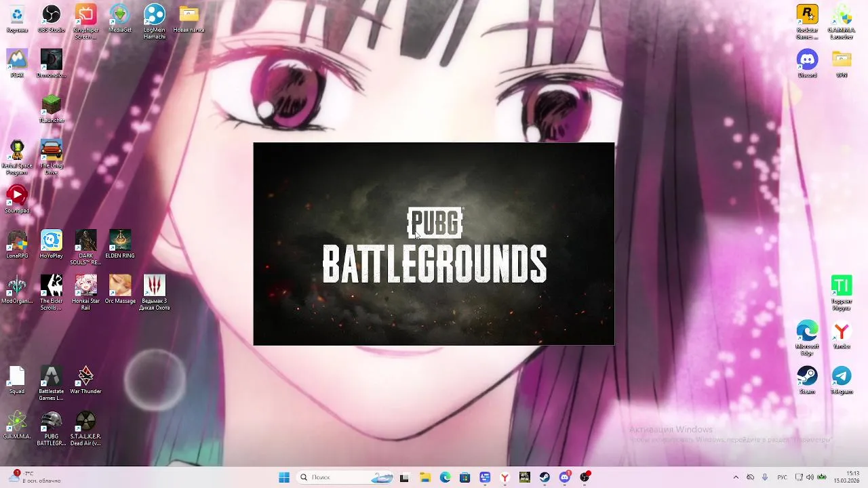Launch TLauncher Minecraft shortcut
This screenshot has width=868, height=488.
pyautogui.click(x=52, y=108)
